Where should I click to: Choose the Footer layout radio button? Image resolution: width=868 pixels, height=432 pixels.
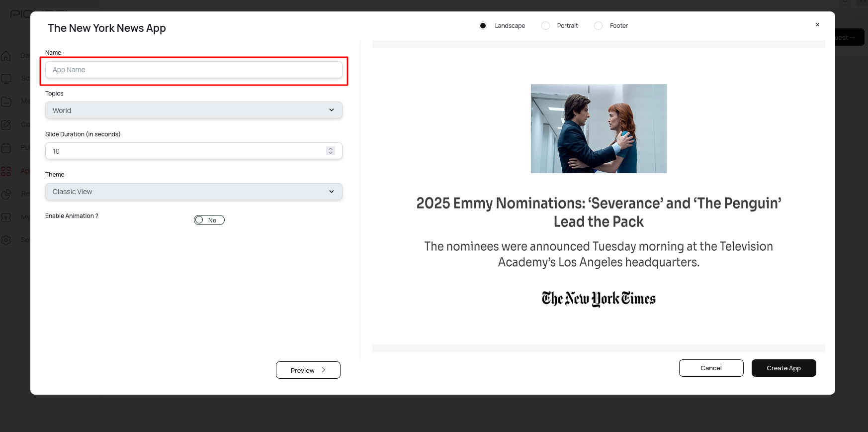click(x=598, y=26)
